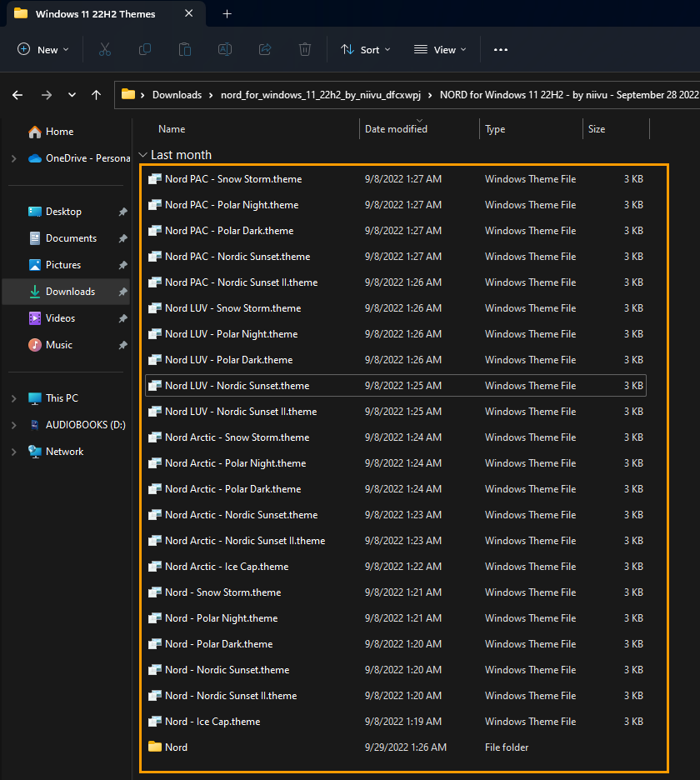
Task: Expand the OneDrive tree node
Action: 14,158
